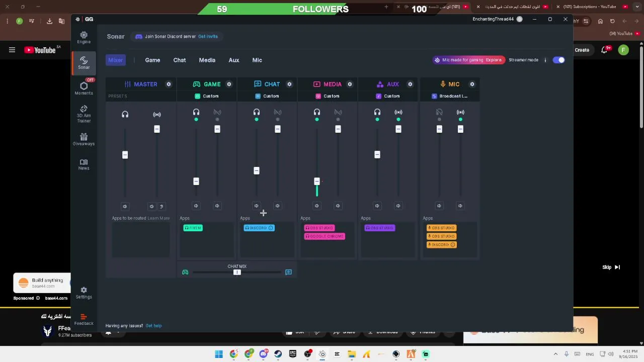Open 3D Aim Trainer in sidebar
The image size is (644, 362).
point(84,114)
